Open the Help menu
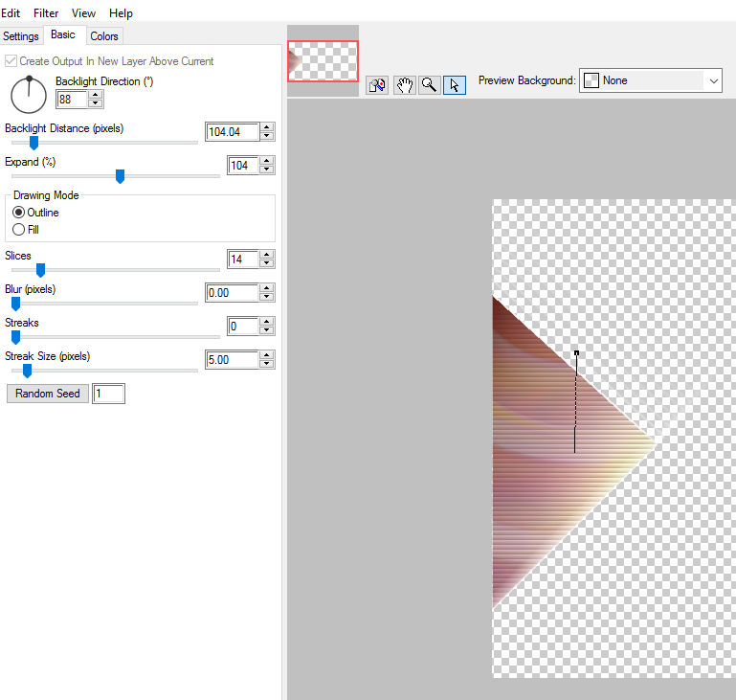This screenshot has height=700, width=736. [x=121, y=13]
